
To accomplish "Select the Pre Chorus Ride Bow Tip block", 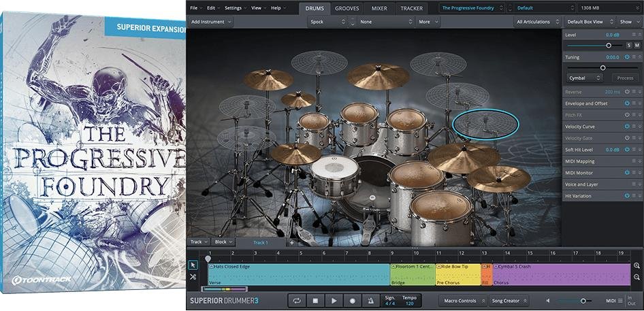I will pyautogui.click(x=458, y=274).
